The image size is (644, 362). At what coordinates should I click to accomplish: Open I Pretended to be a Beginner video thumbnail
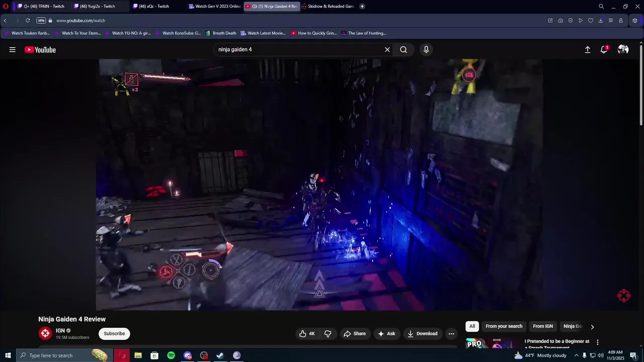tap(493, 343)
